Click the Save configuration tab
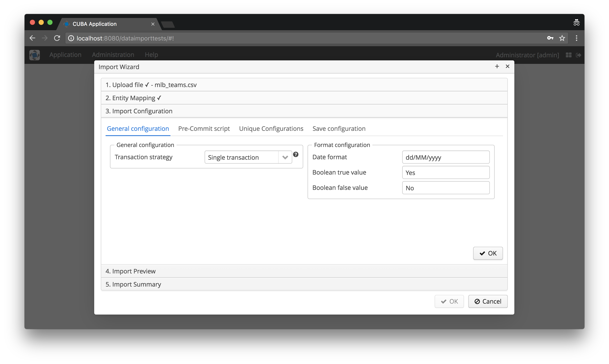The width and height of the screenshot is (609, 364). pos(339,128)
